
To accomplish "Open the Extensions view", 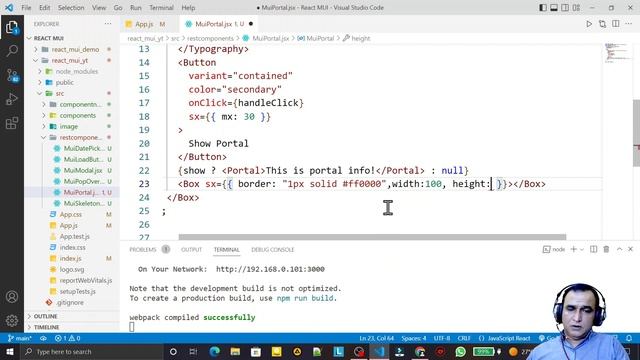I will [x=12, y=123].
